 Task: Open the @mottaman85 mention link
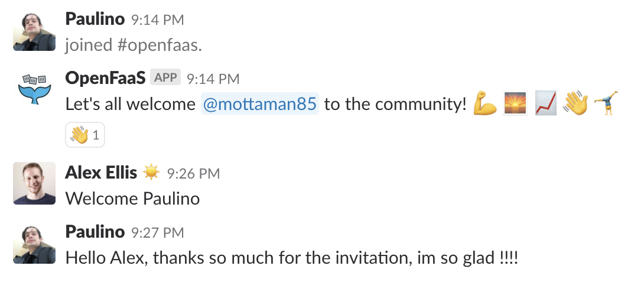pos(260,103)
